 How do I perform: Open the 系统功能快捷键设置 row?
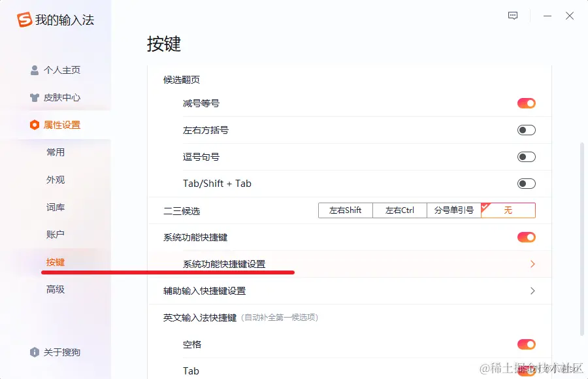pyautogui.click(x=350, y=264)
